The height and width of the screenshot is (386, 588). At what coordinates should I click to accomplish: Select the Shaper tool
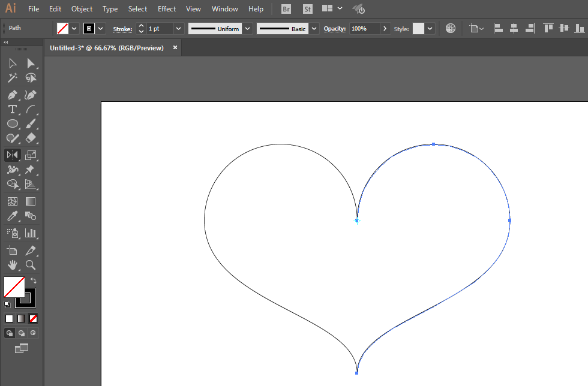(x=13, y=138)
